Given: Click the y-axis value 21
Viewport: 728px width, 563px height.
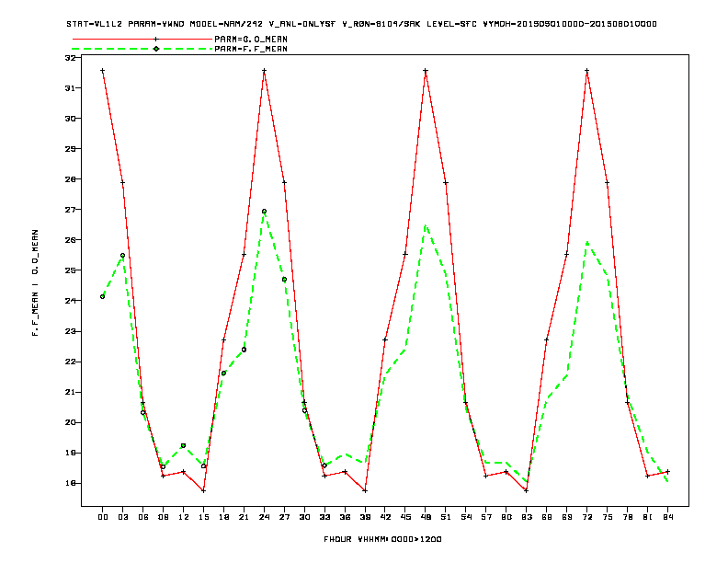Looking at the screenshot, I should point(70,392).
